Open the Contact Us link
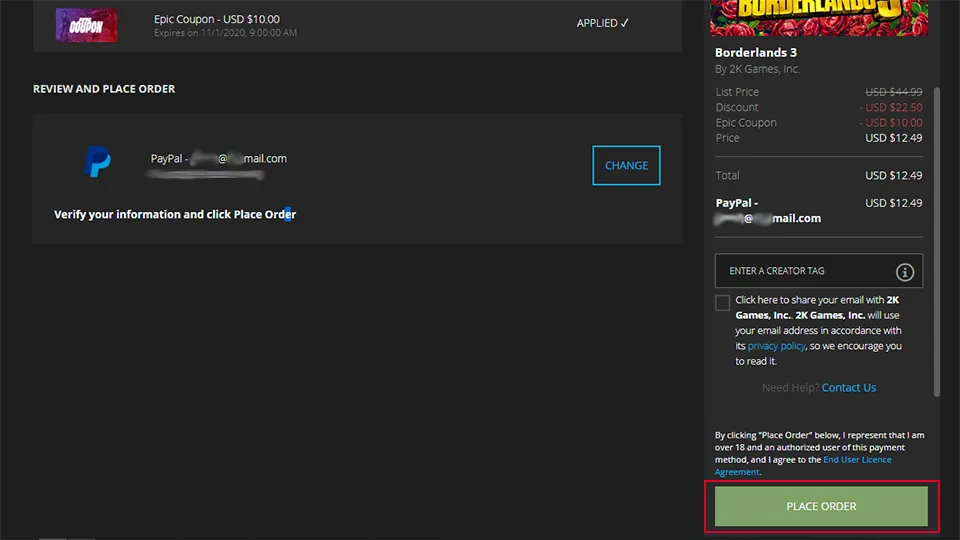Viewport: 960px width, 540px height. click(x=849, y=388)
